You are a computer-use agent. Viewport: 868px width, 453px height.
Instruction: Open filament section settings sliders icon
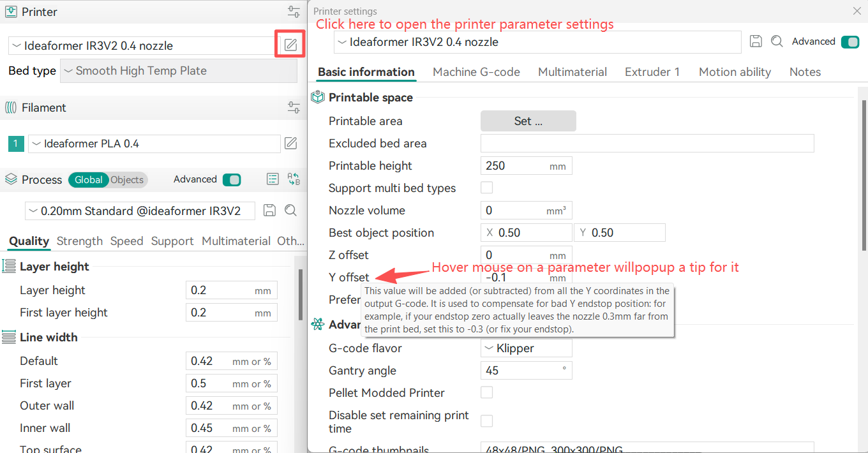coord(294,107)
